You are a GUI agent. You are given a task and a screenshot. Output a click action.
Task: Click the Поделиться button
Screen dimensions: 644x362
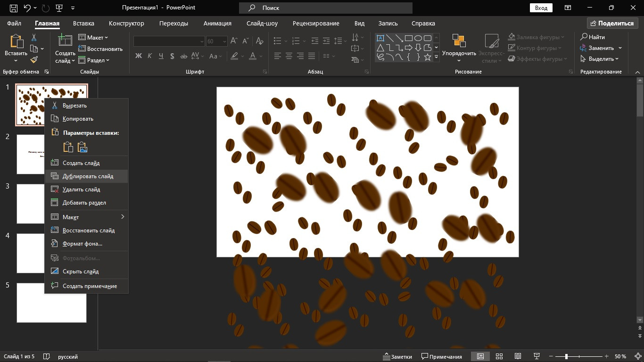click(611, 23)
